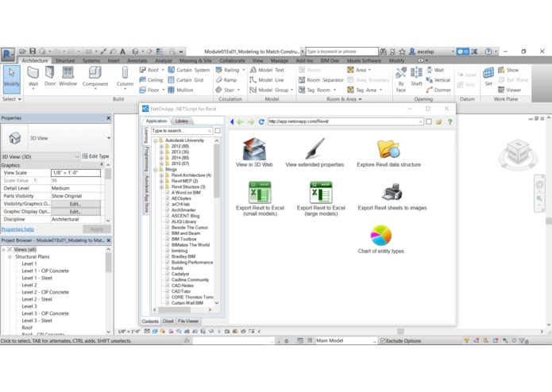552x392 pixels.
Task: Open the Main Model design options dropdown
Action: (375, 340)
